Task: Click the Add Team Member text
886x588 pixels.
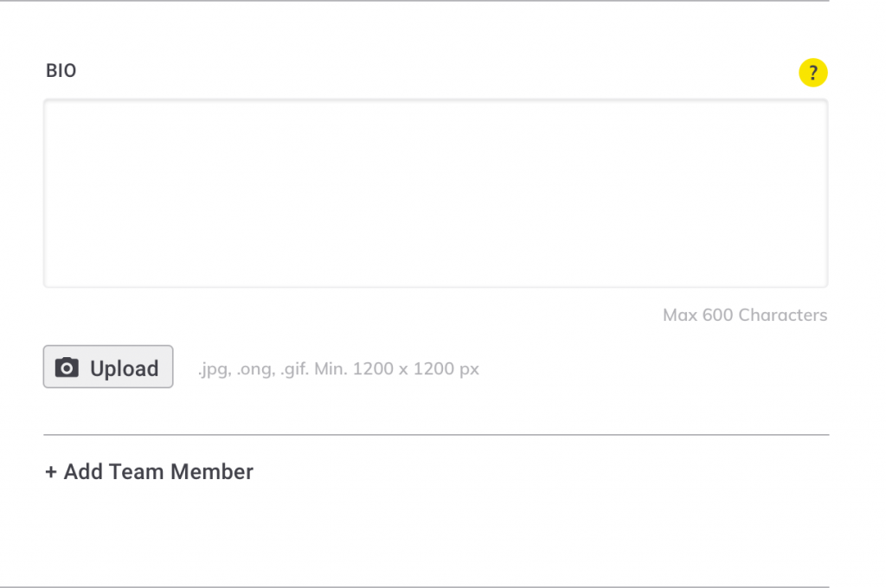Action: click(158, 471)
